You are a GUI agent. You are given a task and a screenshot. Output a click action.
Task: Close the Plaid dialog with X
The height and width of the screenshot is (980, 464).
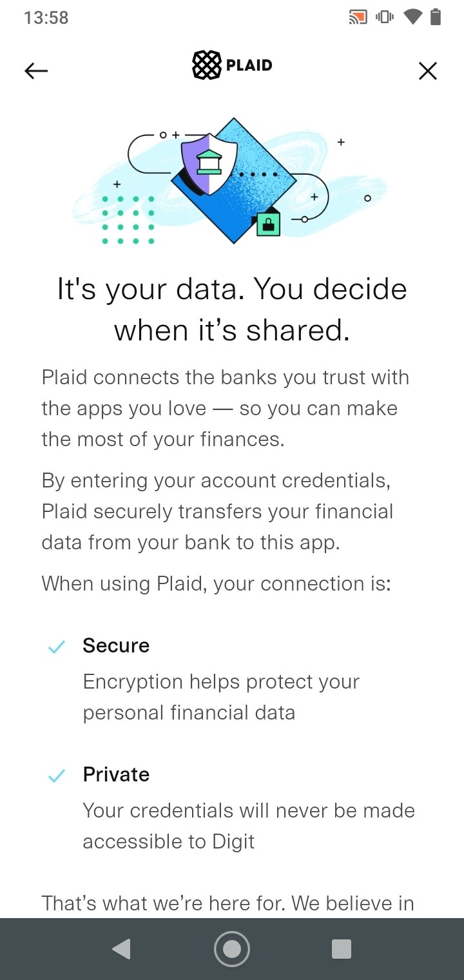[x=428, y=71]
